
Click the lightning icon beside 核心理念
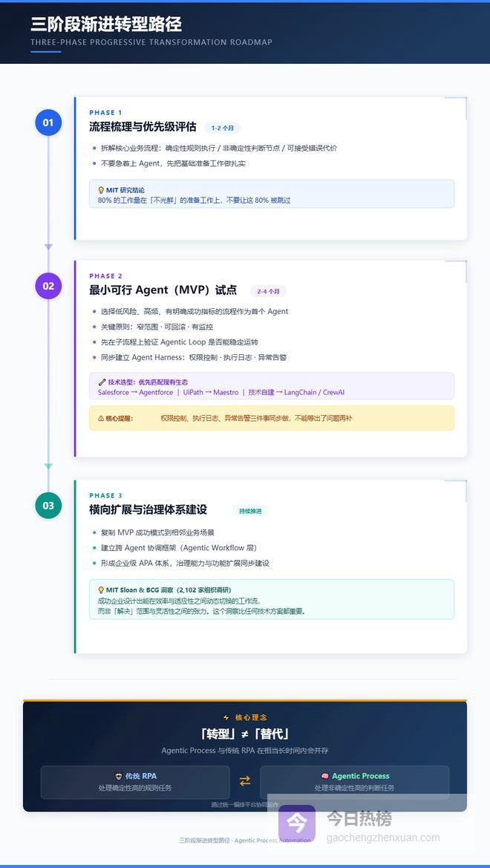coord(226,718)
